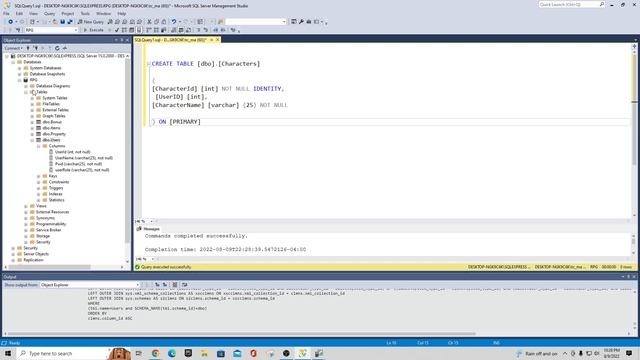The image size is (640, 360).
Task: Click the Messages tab in results pane
Action: (149, 229)
